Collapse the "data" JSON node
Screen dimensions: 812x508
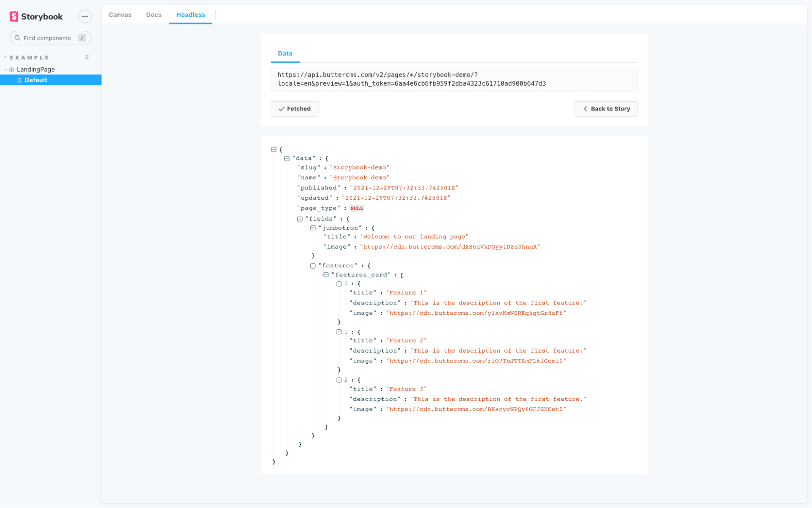point(287,158)
